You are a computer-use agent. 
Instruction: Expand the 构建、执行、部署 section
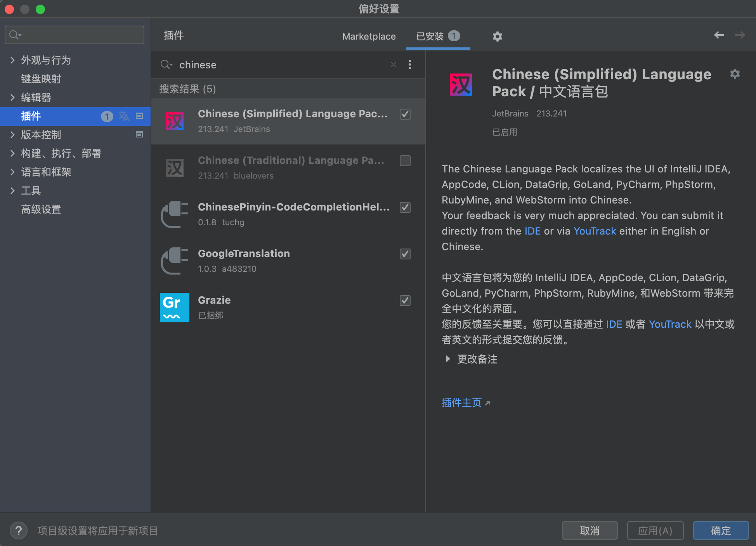coord(12,153)
